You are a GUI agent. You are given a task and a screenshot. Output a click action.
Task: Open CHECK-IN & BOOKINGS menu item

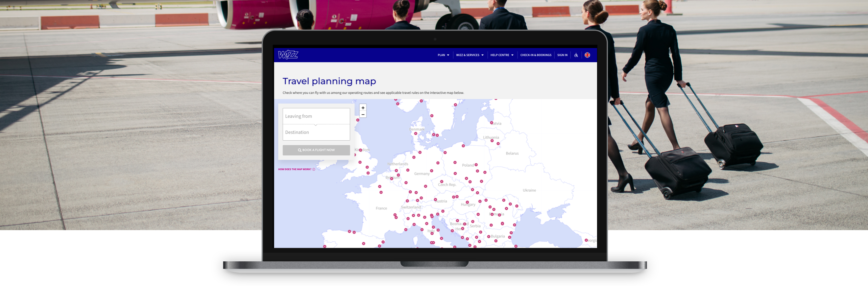pos(536,55)
